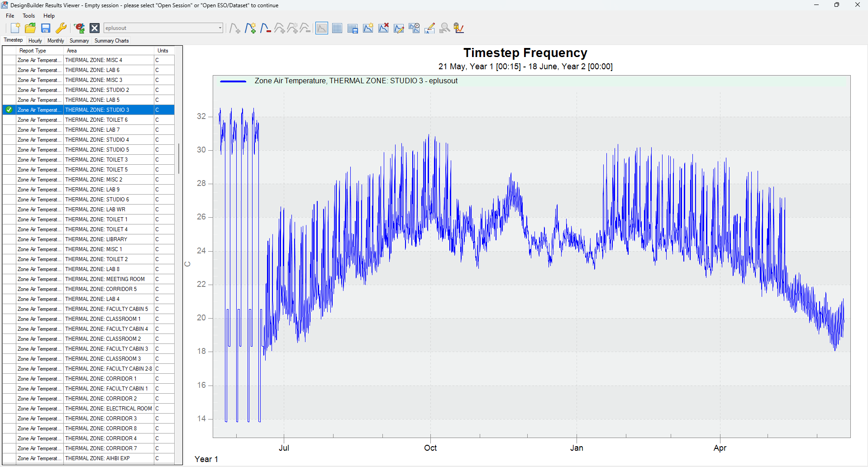This screenshot has width=868, height=467.
Task: Click the blue legend line swatch
Action: (233, 81)
